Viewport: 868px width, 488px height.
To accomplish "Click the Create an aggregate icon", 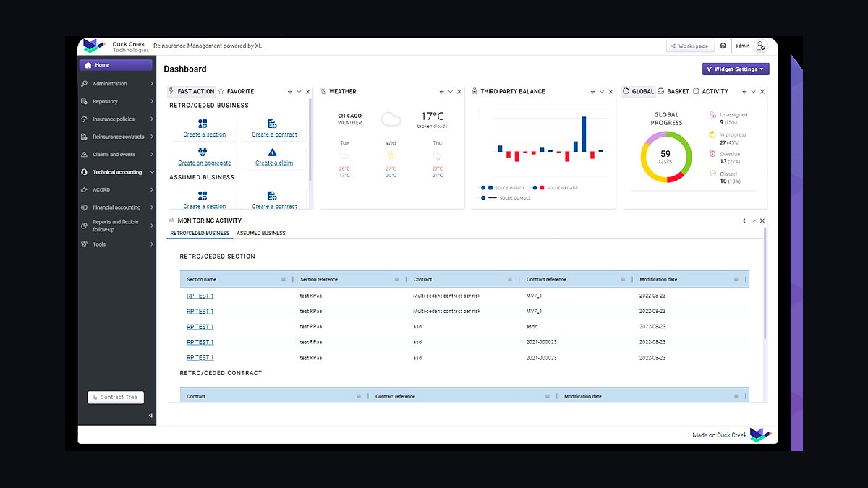I will point(203,153).
